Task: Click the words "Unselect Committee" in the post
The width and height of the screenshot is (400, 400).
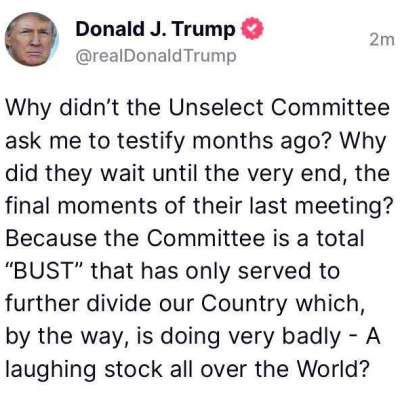Action: click(x=279, y=108)
